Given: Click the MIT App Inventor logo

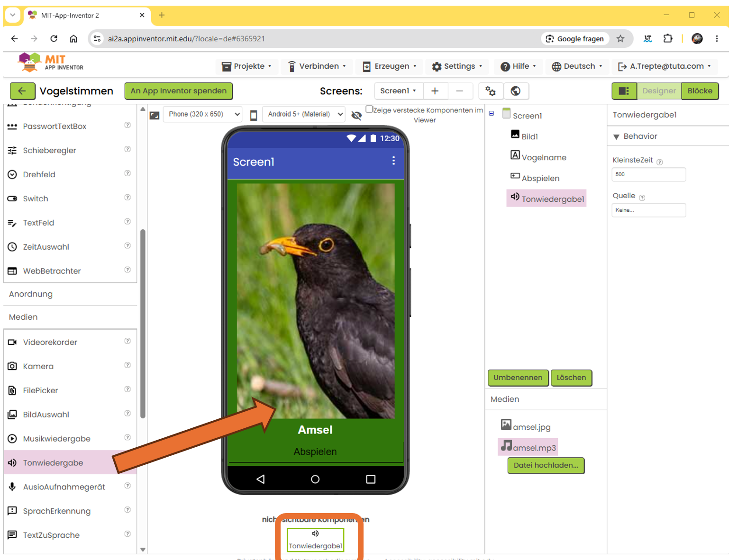Looking at the screenshot, I should (51, 63).
